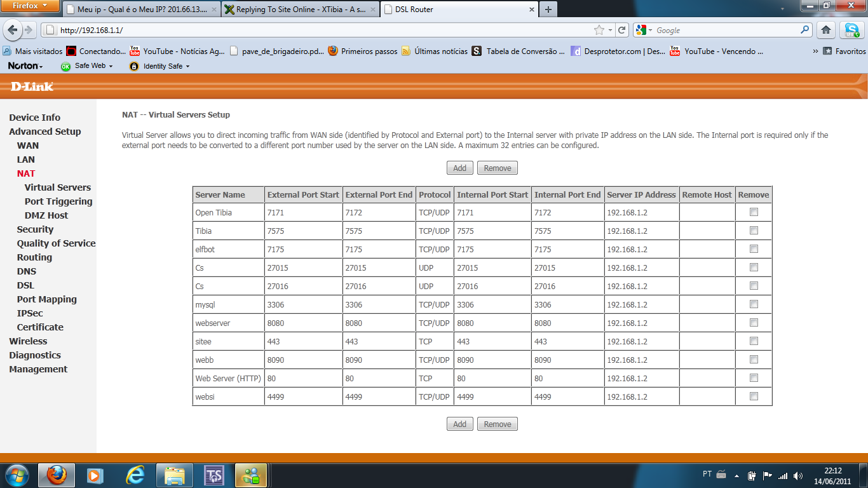The width and height of the screenshot is (868, 488).
Task: Close the DSL Router tab
Action: coord(532,10)
